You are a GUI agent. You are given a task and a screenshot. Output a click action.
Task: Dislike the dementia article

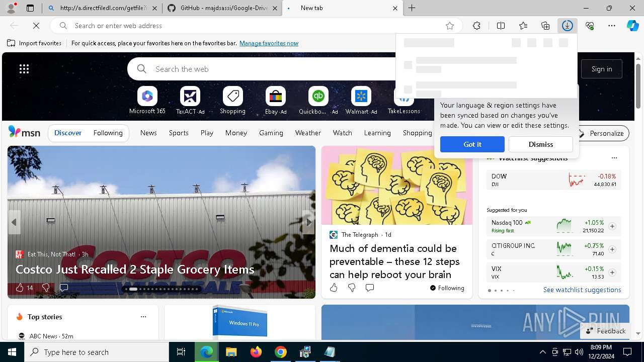[352, 288]
